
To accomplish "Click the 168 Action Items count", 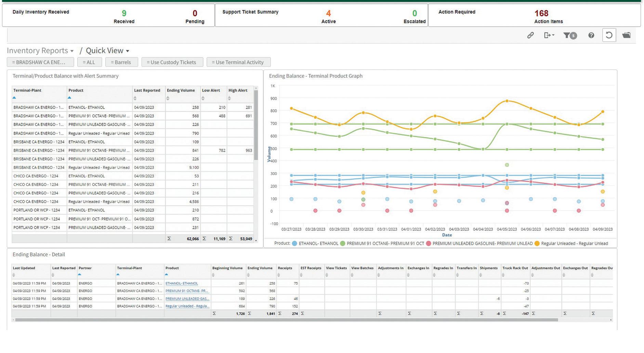I will (541, 13).
